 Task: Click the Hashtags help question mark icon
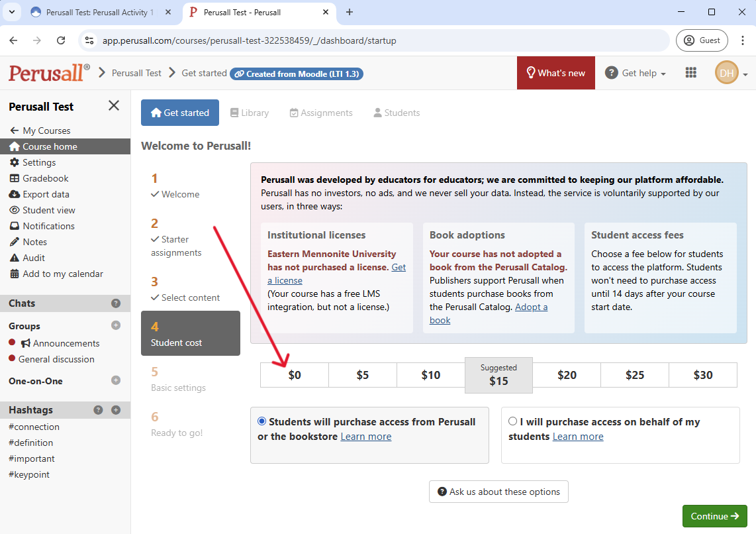point(99,410)
